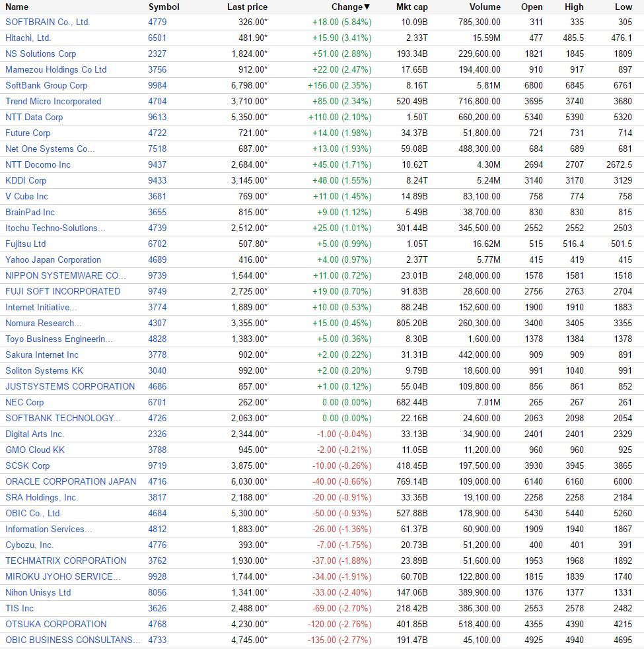Open the Hitachi, Ltd. link
The height and width of the screenshot is (649, 644).
coord(28,38)
